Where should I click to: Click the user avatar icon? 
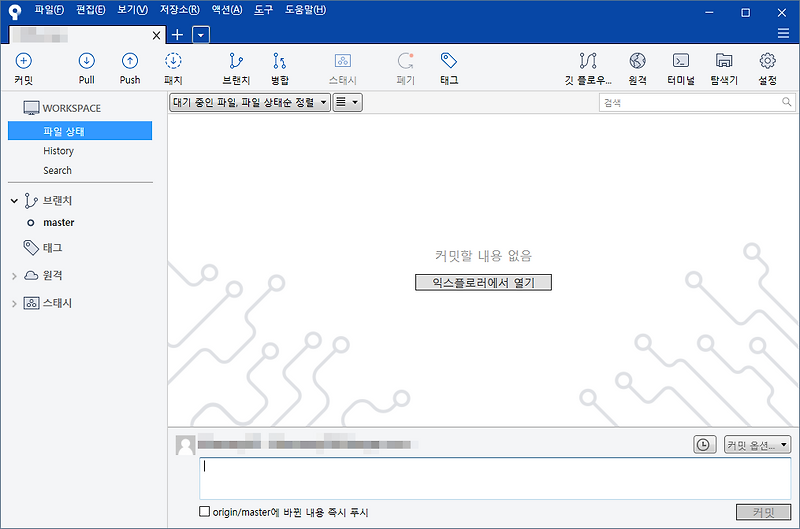pos(185,445)
